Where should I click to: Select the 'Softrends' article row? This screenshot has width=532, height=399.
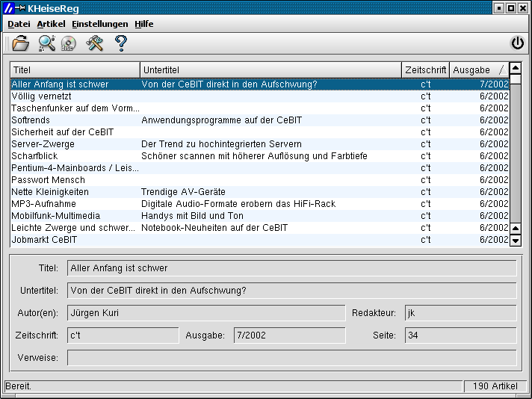point(260,120)
